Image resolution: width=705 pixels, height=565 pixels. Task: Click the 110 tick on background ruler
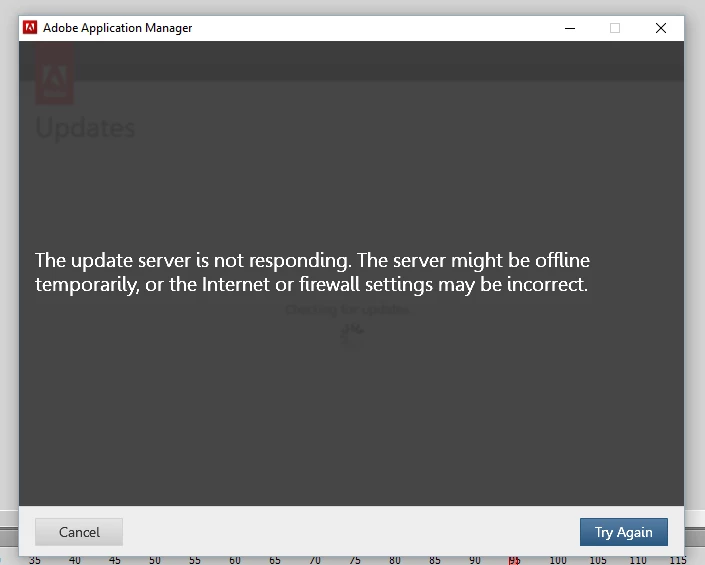638,560
